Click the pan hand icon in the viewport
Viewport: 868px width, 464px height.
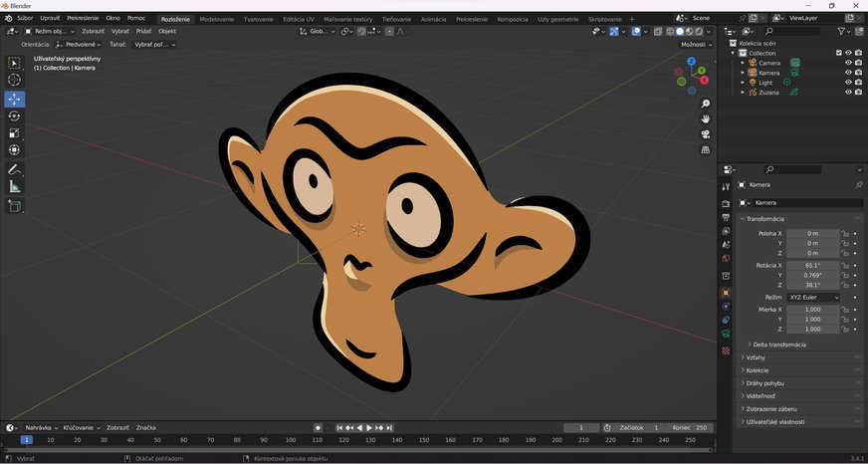(x=706, y=118)
